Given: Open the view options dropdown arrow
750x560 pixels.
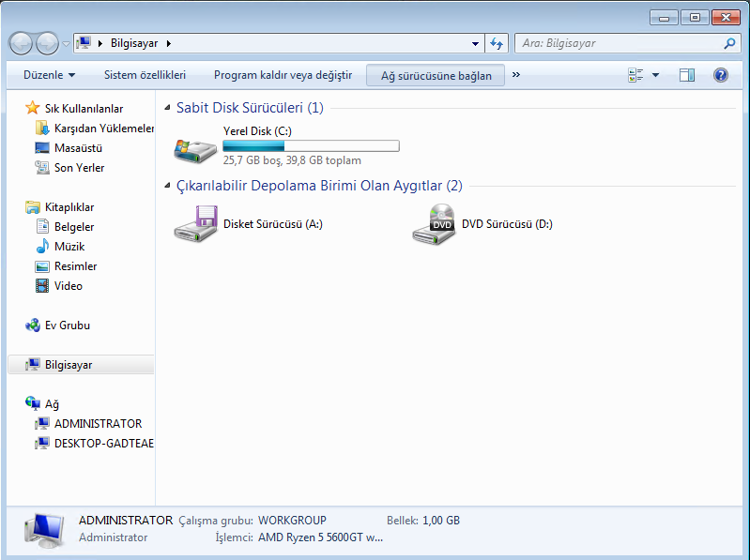Looking at the screenshot, I should click(x=656, y=75).
